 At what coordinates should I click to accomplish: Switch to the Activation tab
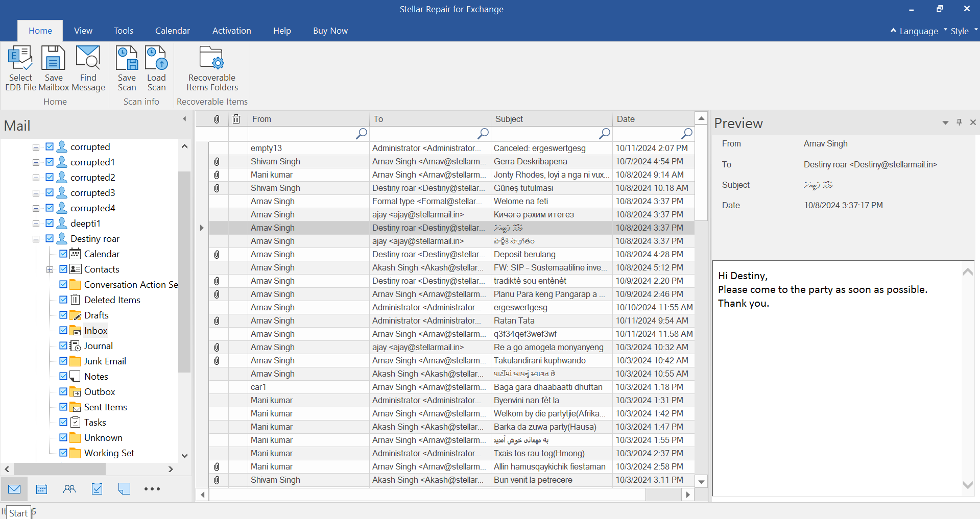coord(231,31)
